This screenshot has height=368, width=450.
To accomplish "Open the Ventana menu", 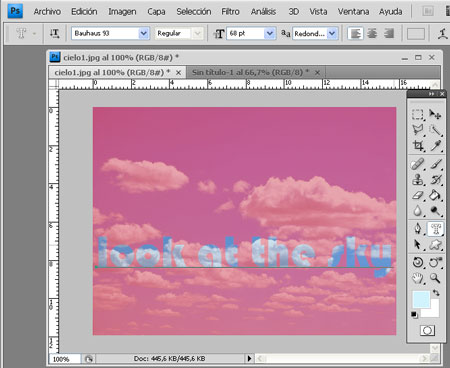I will coord(353,12).
